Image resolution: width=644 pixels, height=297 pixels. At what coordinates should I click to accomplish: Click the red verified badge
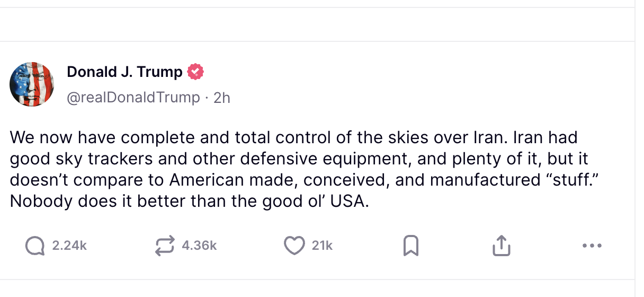pos(196,72)
